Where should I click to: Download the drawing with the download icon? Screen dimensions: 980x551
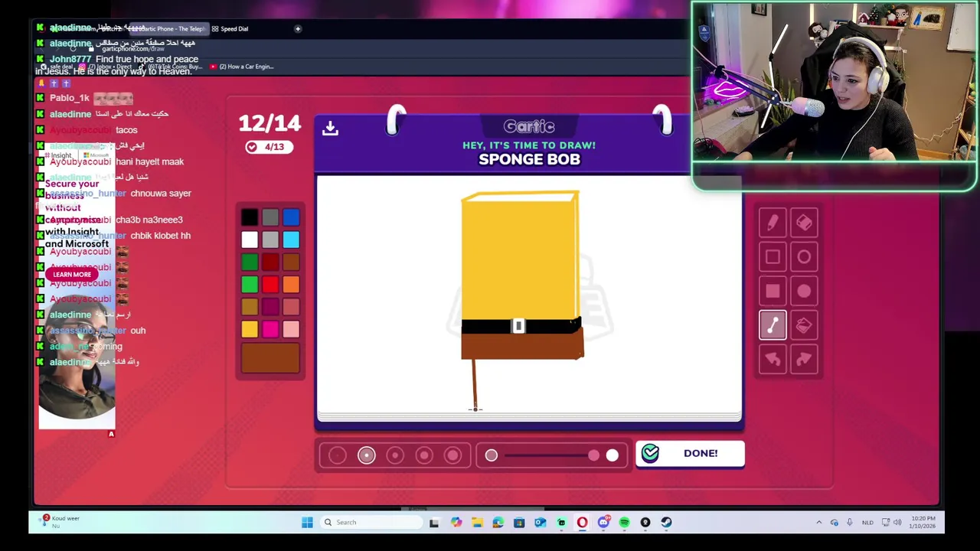pos(330,128)
